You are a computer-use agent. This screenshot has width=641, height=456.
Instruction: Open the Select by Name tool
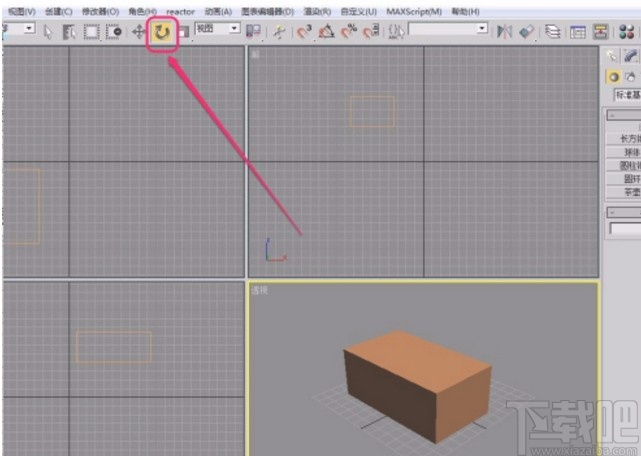tap(69, 31)
